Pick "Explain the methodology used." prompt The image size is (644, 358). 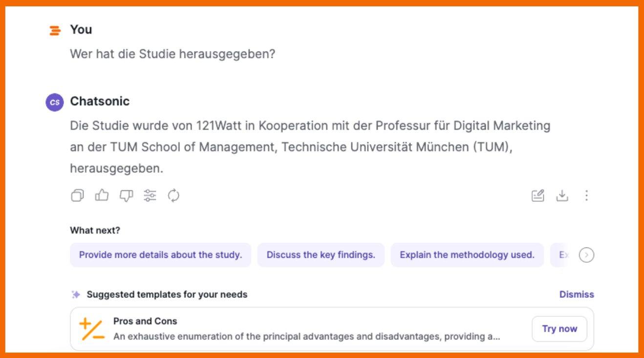click(x=467, y=255)
